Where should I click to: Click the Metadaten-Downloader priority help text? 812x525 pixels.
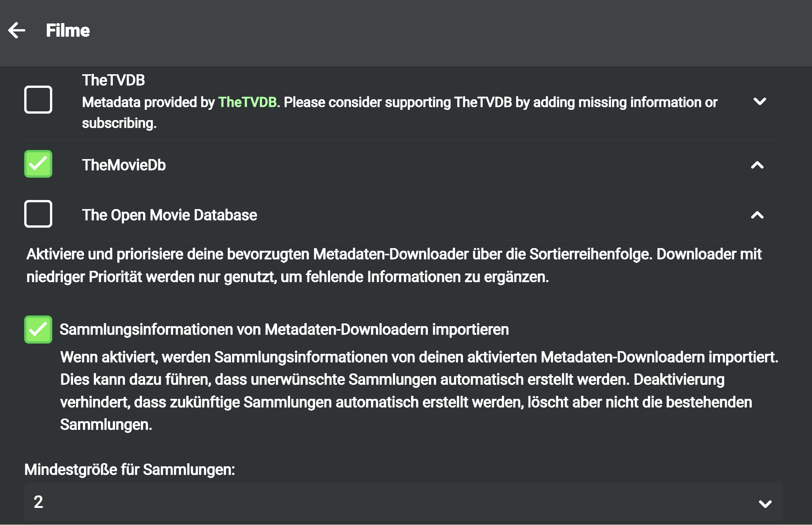[x=394, y=265]
